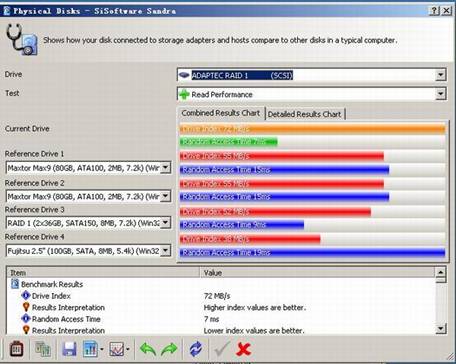The image size is (456, 364).
Task: Click the Value column header
Action: (x=318, y=273)
